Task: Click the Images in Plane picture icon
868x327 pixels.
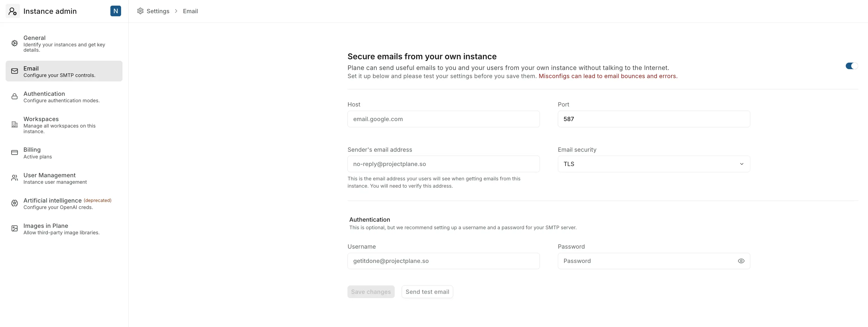Action: 15,229
